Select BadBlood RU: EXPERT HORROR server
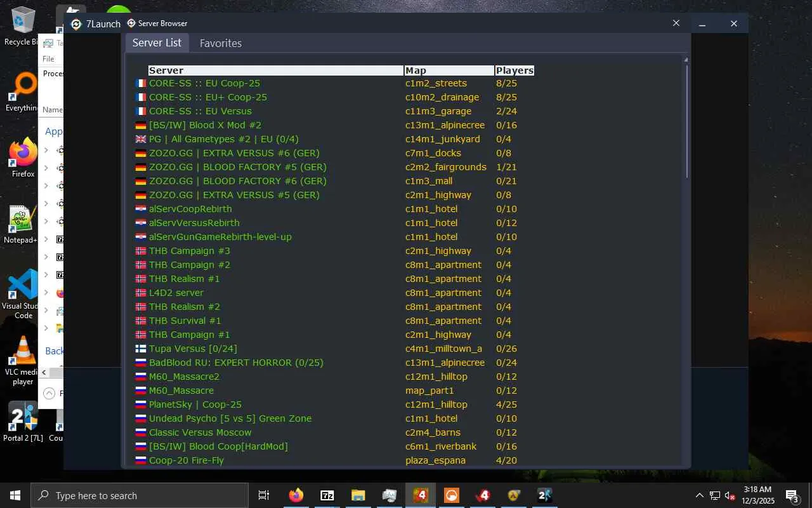Image resolution: width=812 pixels, height=508 pixels. pyautogui.click(x=236, y=363)
